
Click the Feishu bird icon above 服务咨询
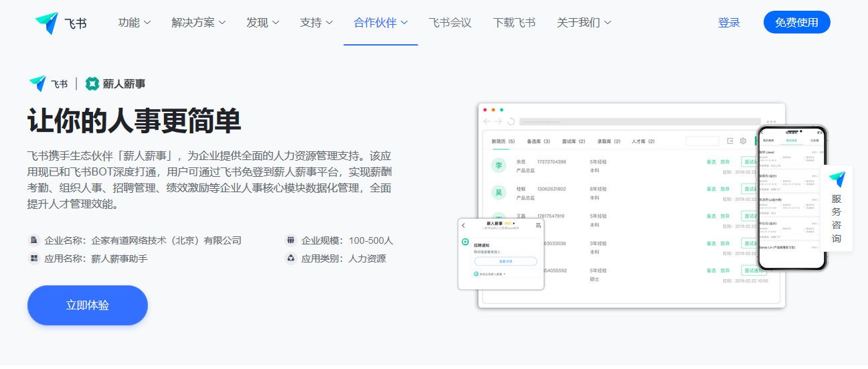pos(837,179)
